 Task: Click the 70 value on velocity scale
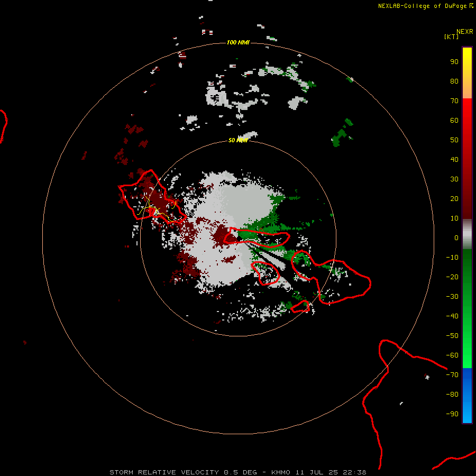tap(454, 101)
